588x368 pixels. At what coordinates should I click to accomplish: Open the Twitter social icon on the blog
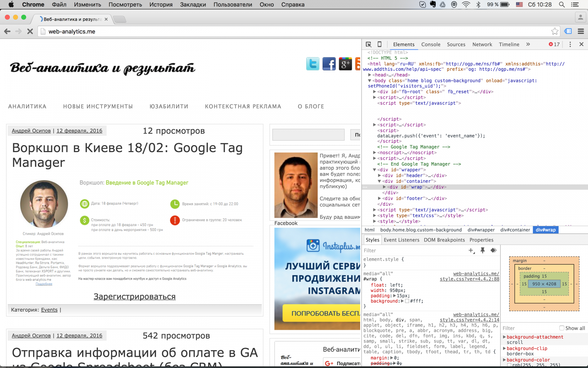[313, 64]
